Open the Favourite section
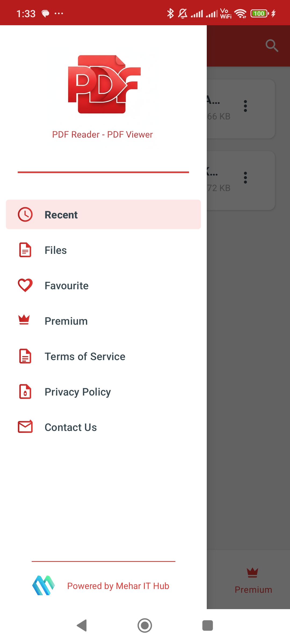290x644 pixels. coord(67,285)
